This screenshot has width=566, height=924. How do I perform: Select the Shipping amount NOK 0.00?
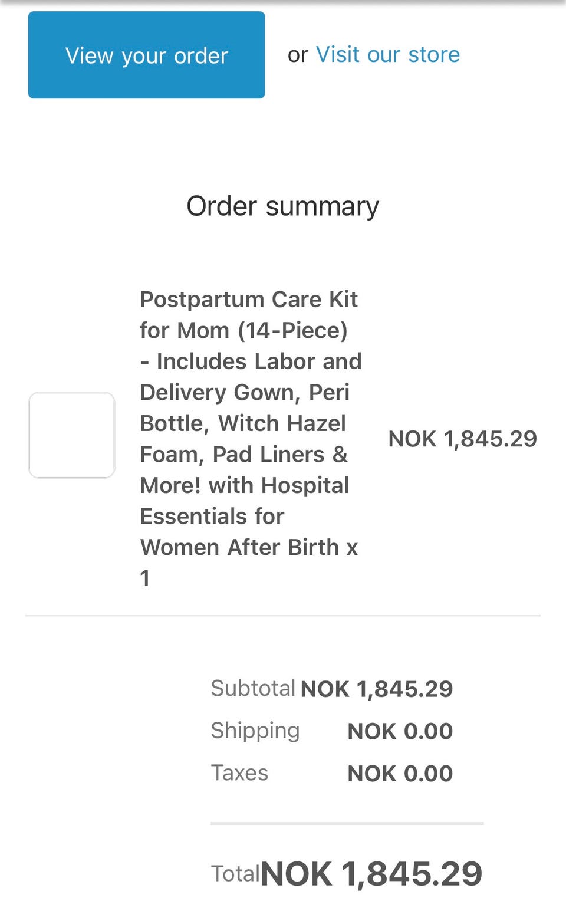tap(400, 731)
